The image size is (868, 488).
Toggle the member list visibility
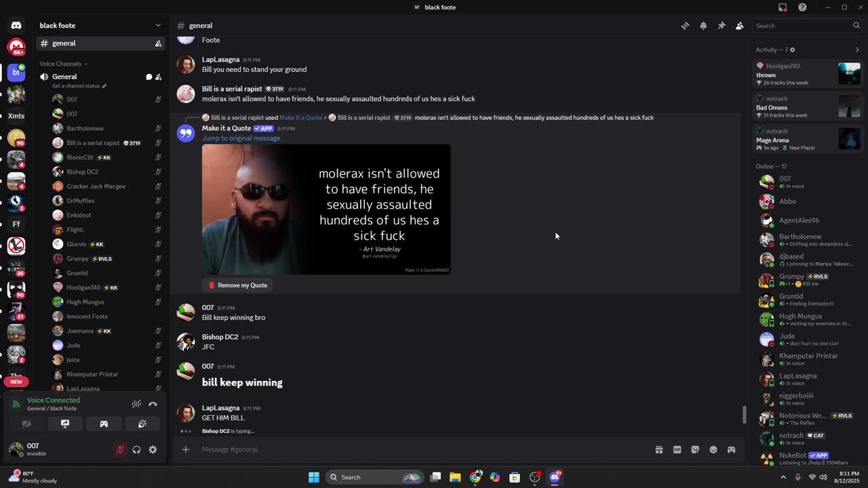click(740, 26)
